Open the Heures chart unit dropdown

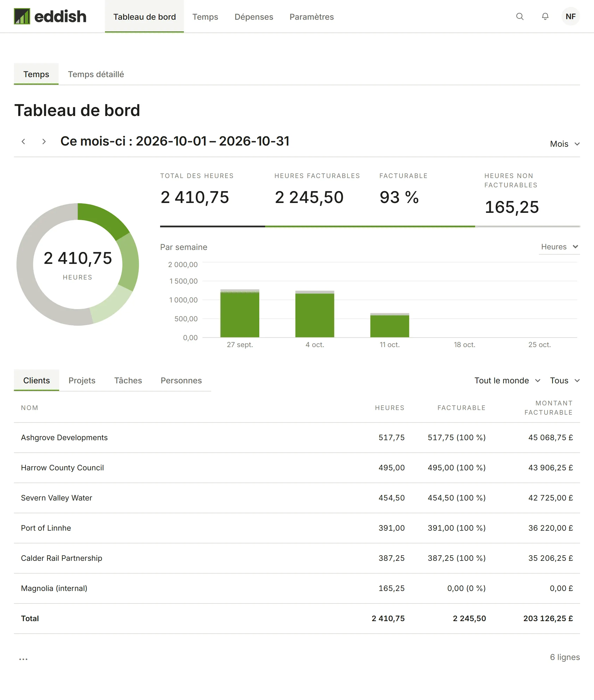[559, 247]
